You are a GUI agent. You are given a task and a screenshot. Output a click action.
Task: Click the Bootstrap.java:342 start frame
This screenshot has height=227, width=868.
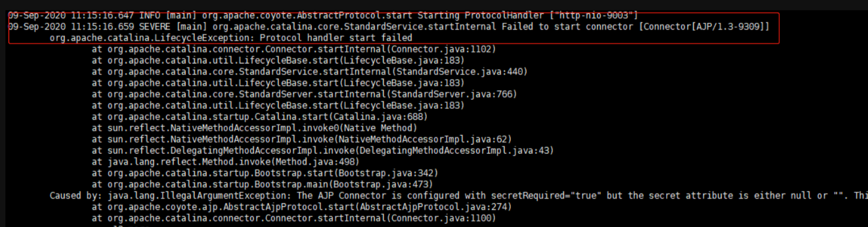(x=265, y=173)
